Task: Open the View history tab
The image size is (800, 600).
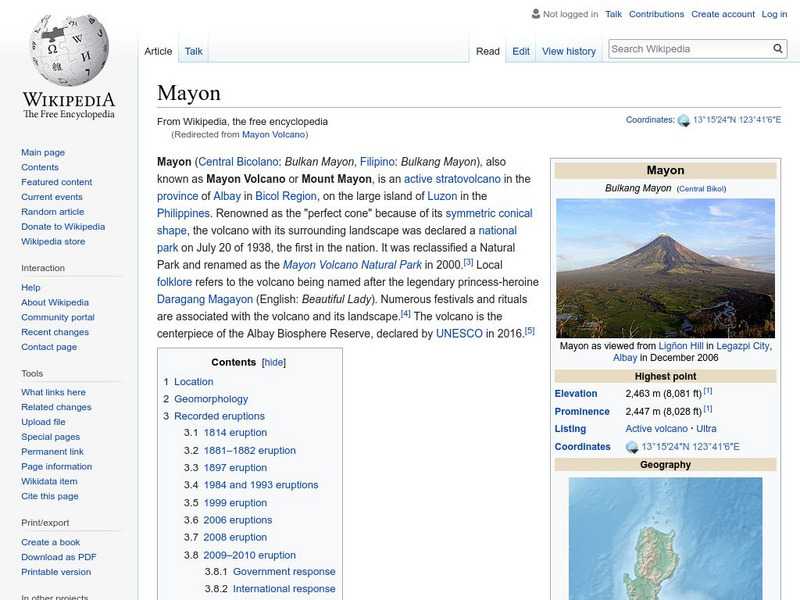Action: coord(568,50)
